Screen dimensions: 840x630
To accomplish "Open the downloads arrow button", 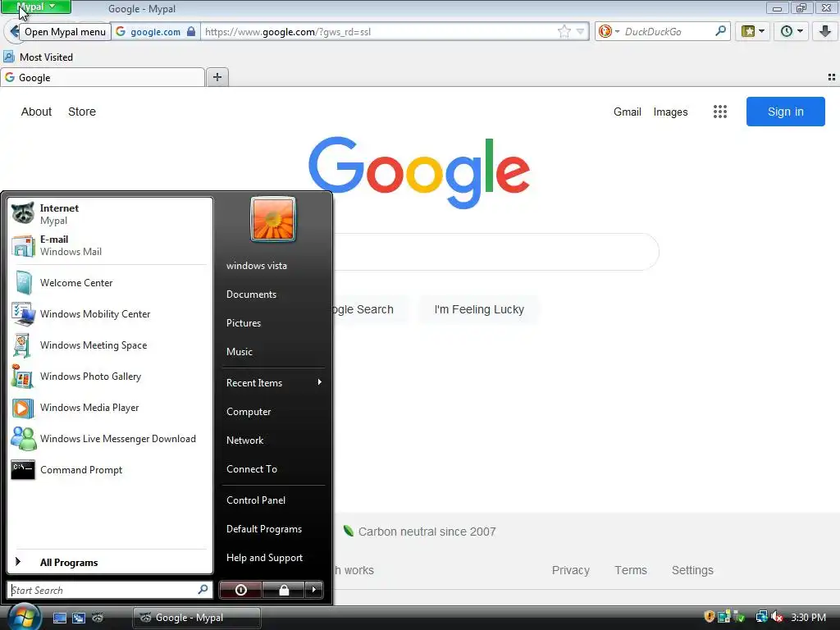I will 825,32.
